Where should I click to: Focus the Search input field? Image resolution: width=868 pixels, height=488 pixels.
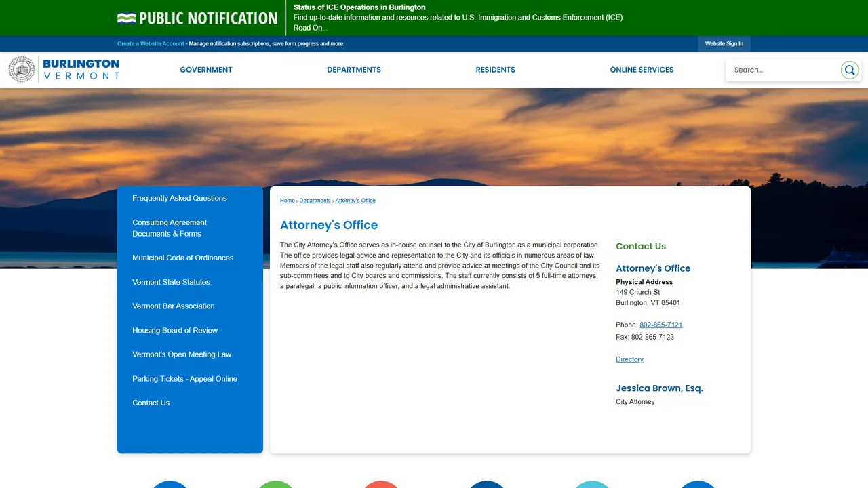pos(783,70)
